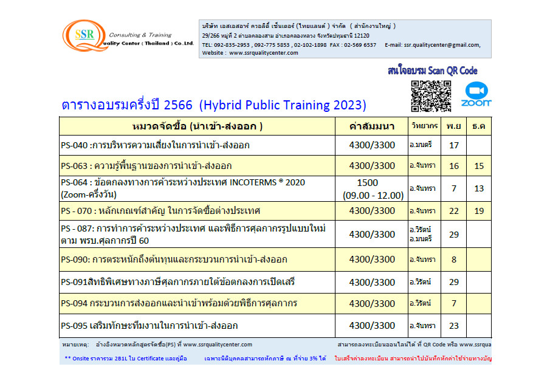The width and height of the screenshot is (550, 392).
Task: Click the "พ.ย" column header
Action: click(x=453, y=126)
